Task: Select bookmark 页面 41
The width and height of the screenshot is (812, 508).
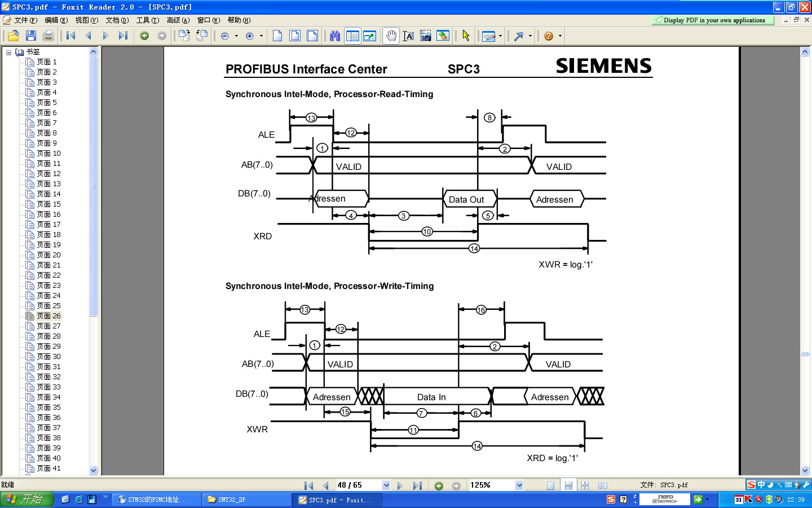Action: [48, 468]
